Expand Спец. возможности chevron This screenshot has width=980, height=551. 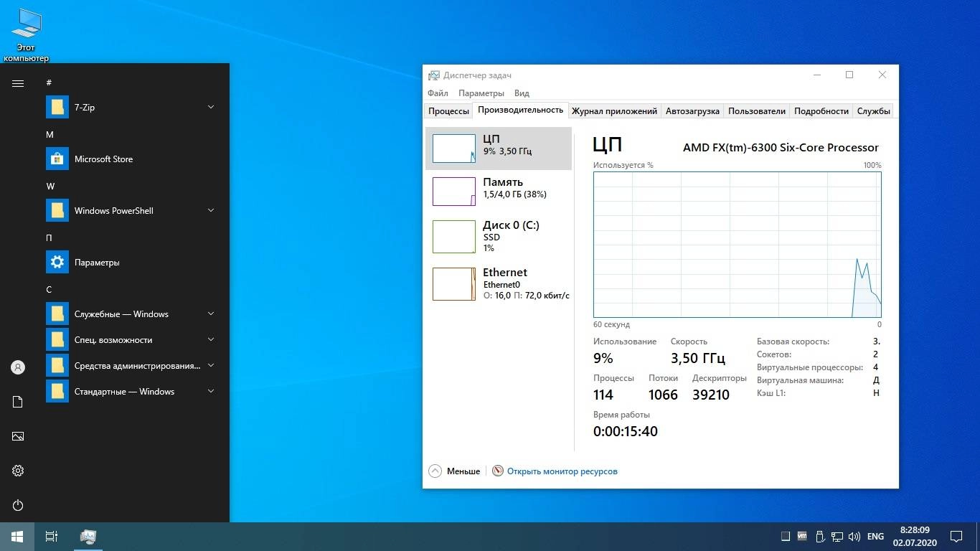tap(211, 339)
